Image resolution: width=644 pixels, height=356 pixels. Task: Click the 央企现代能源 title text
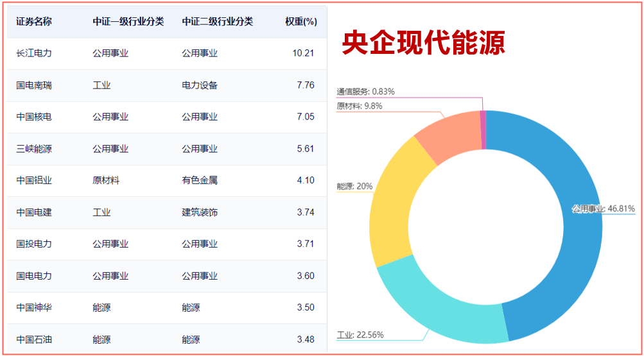[423, 44]
